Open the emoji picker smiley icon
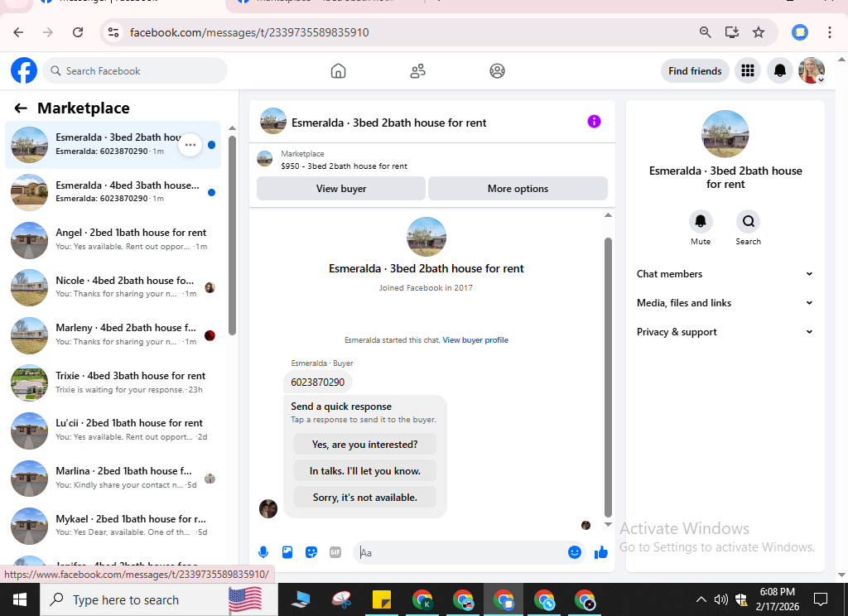The width and height of the screenshot is (848, 616). [575, 552]
